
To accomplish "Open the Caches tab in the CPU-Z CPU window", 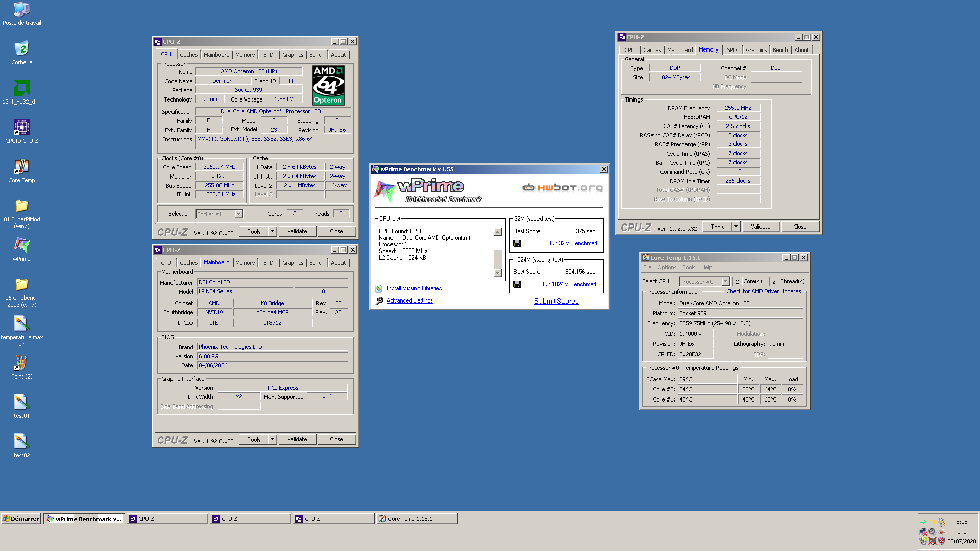I will pos(188,55).
